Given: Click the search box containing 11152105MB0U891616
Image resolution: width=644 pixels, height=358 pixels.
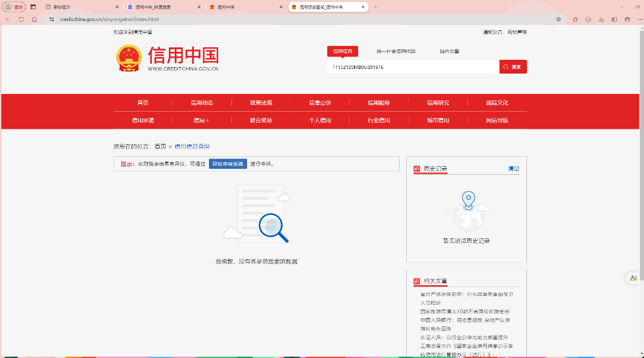Looking at the screenshot, I should (413, 67).
